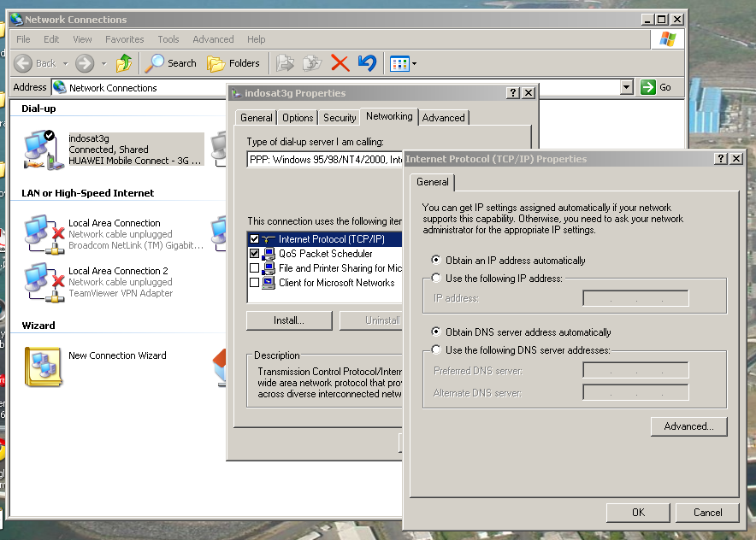Screen dimensions: 756x540
Task: Select General tab in TCP/IP Properties
Action: (x=433, y=182)
